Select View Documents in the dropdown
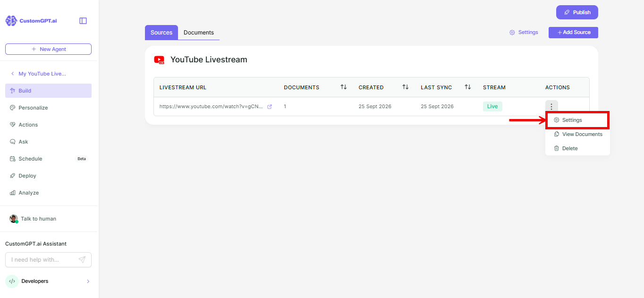 (577, 134)
